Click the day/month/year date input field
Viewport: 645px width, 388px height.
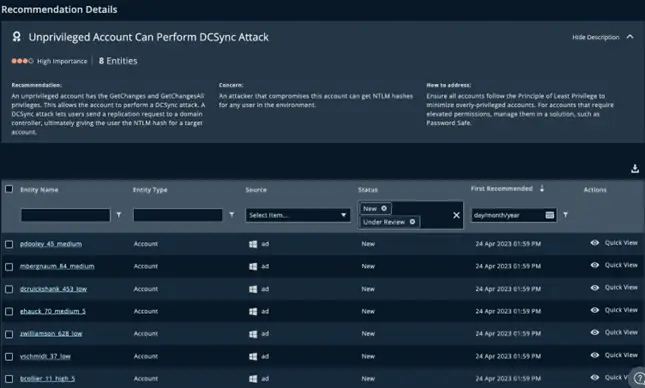[514, 215]
